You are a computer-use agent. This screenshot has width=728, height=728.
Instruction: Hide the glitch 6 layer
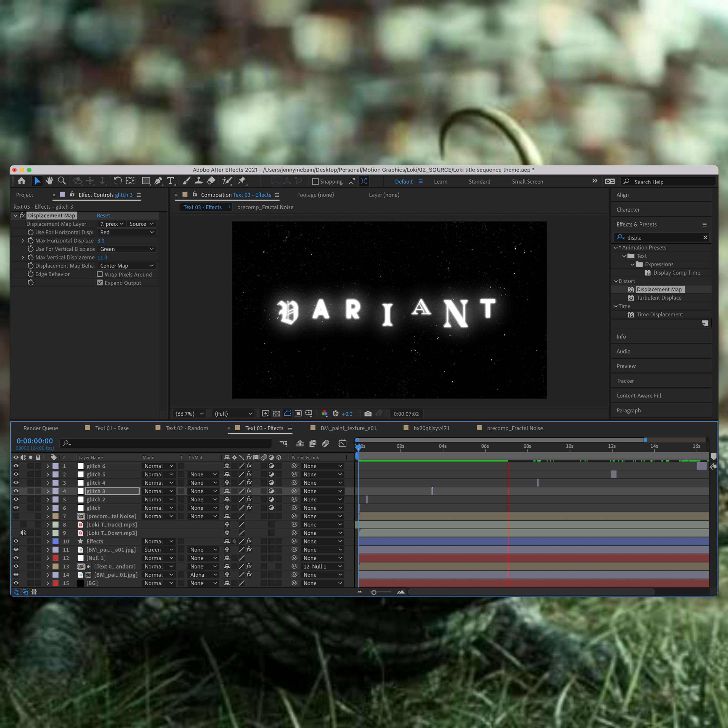[16, 466]
